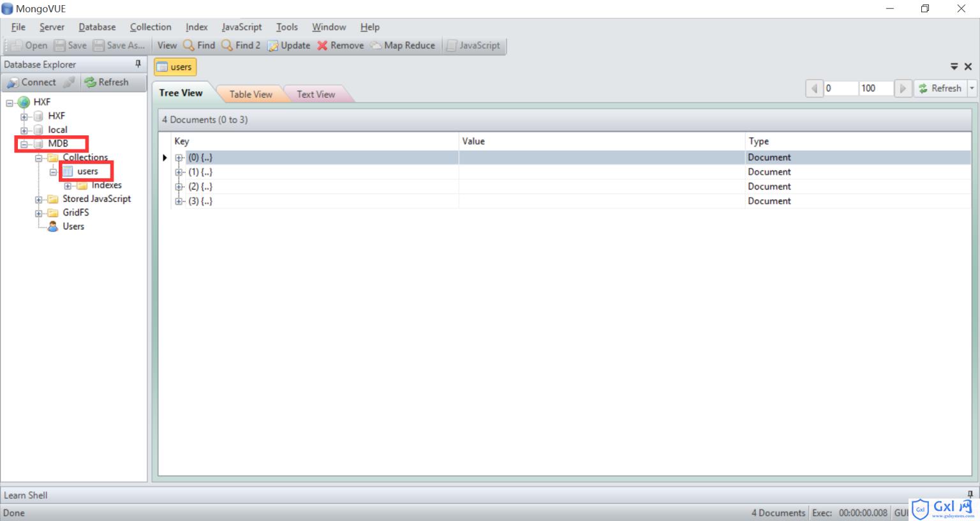Go to next page of results
980x521 pixels.
[x=902, y=88]
